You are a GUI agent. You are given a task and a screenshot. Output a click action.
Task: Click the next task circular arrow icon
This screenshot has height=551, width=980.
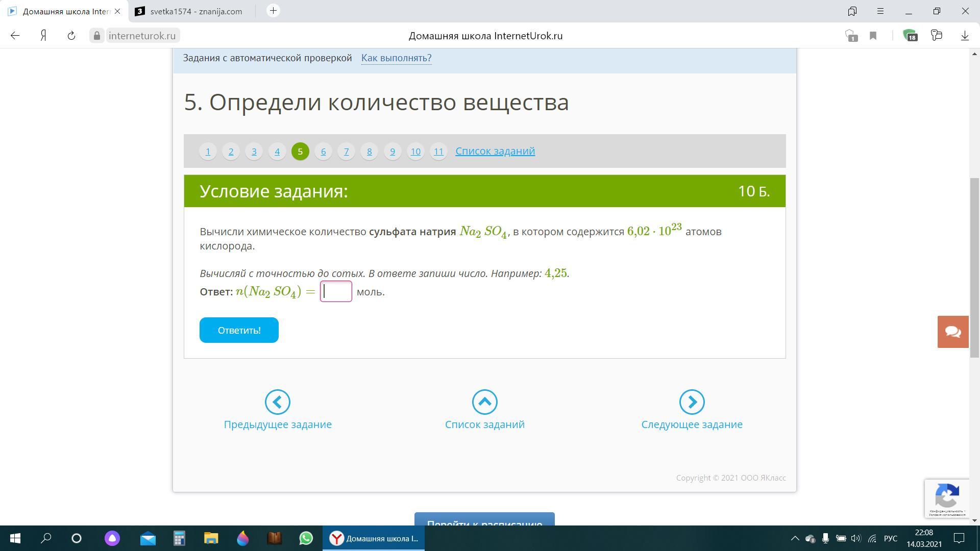(x=692, y=403)
